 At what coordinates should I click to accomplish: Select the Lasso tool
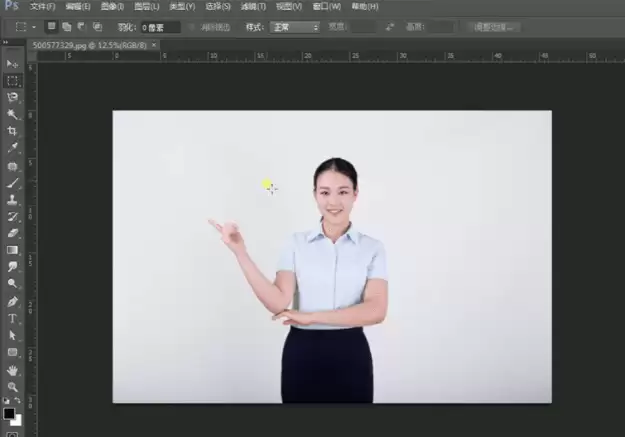(12, 97)
